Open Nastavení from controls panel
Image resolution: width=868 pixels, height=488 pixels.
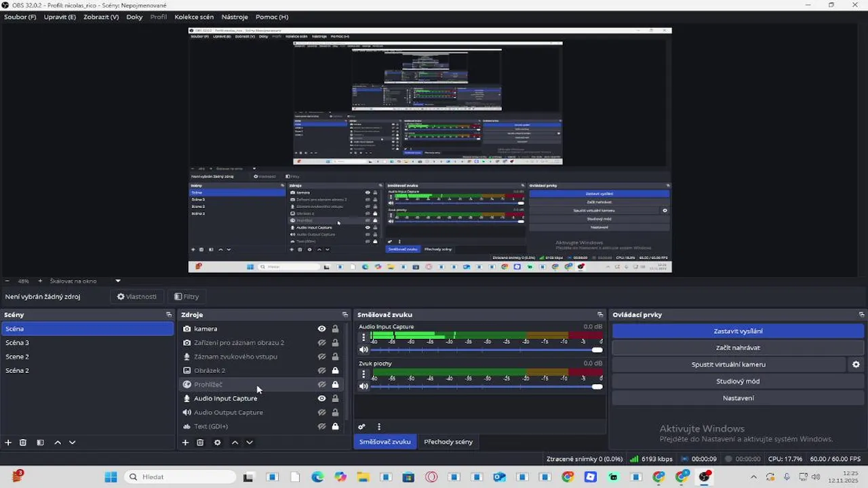[x=738, y=399]
